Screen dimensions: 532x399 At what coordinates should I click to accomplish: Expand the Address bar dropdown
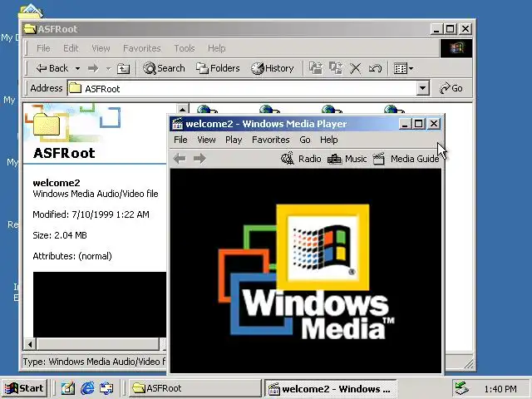(422, 88)
